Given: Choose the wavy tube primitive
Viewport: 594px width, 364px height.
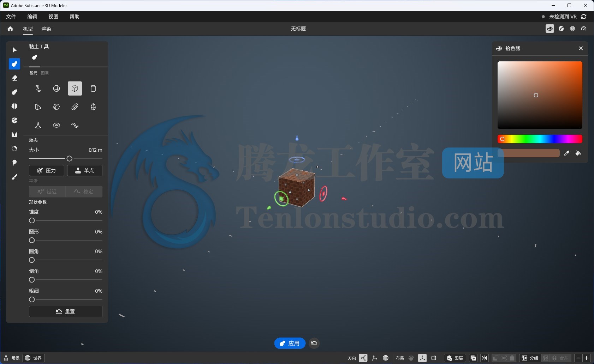Looking at the screenshot, I should pyautogui.click(x=75, y=125).
